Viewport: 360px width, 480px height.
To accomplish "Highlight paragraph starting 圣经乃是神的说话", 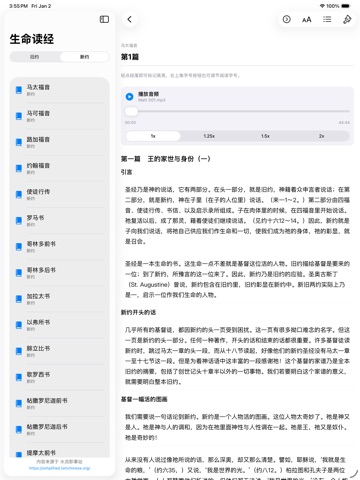I will click(x=237, y=215).
